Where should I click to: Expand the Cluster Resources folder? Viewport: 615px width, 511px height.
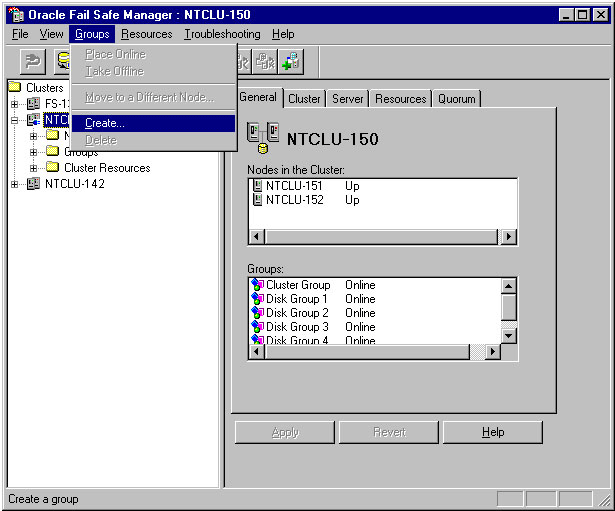coord(33,168)
